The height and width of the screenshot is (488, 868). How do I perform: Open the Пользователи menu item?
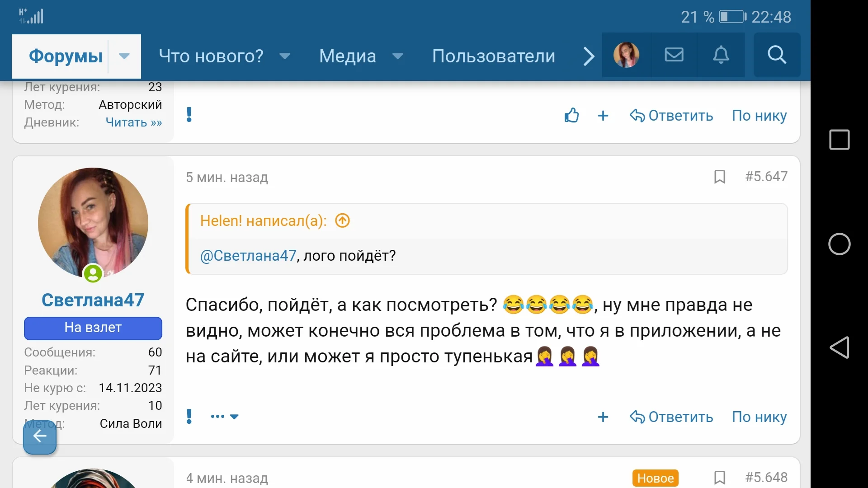click(x=493, y=56)
